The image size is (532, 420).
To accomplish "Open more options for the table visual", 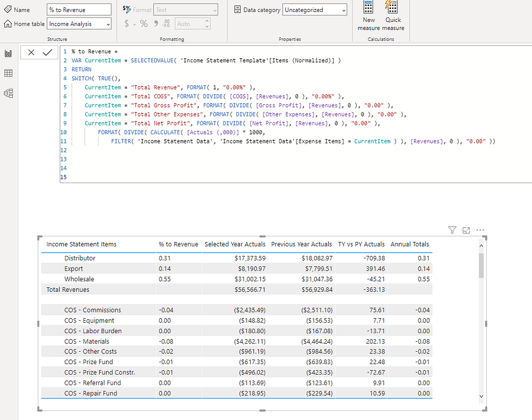I will (480, 230).
